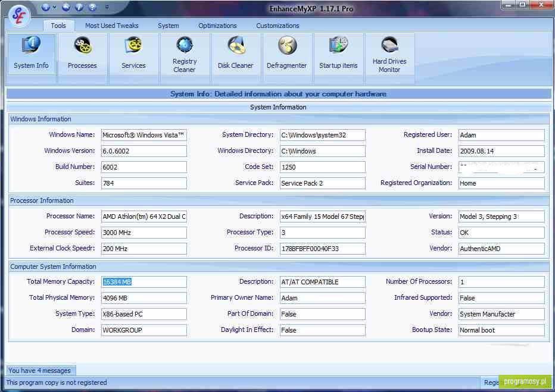Click the Processor ID field
The height and width of the screenshot is (392, 555).
coord(322,249)
